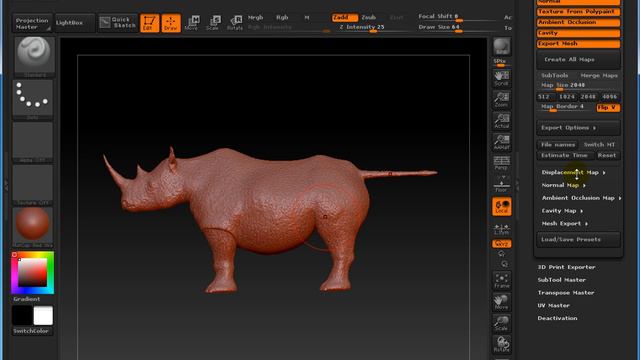Expand Displacement Map settings
Image resolution: width=640 pixels, height=360 pixels.
(573, 173)
